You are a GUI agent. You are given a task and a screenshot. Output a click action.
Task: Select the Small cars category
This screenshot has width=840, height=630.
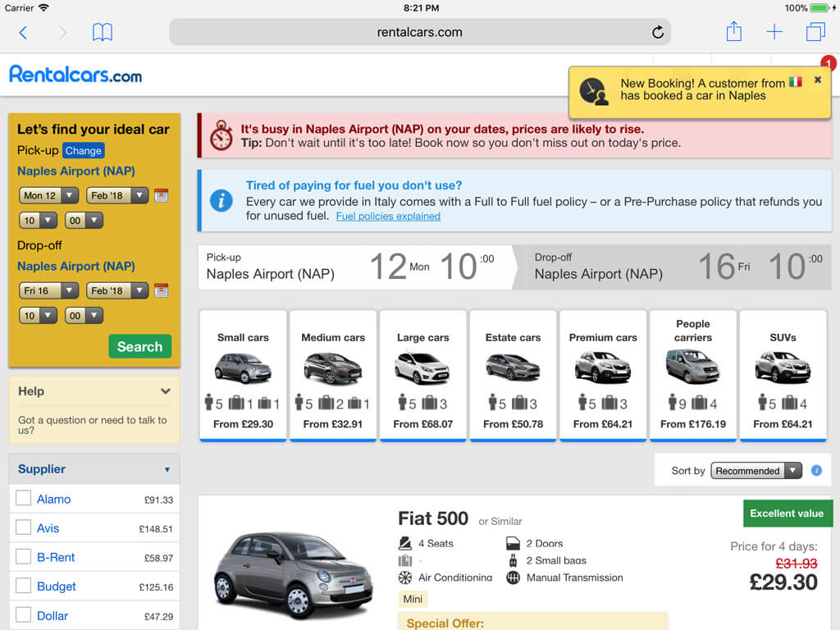[243, 376]
